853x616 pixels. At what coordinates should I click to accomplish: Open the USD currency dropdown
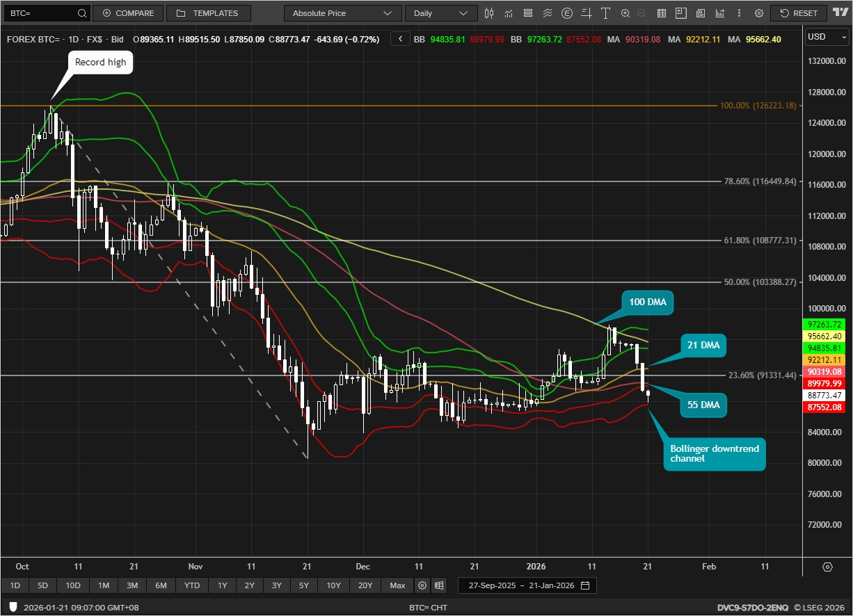click(826, 37)
